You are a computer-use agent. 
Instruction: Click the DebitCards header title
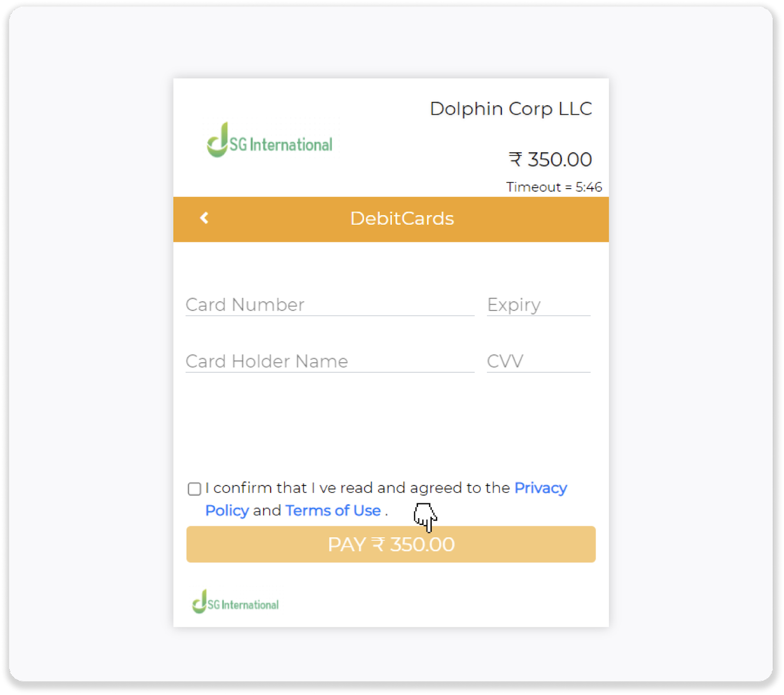[402, 218]
